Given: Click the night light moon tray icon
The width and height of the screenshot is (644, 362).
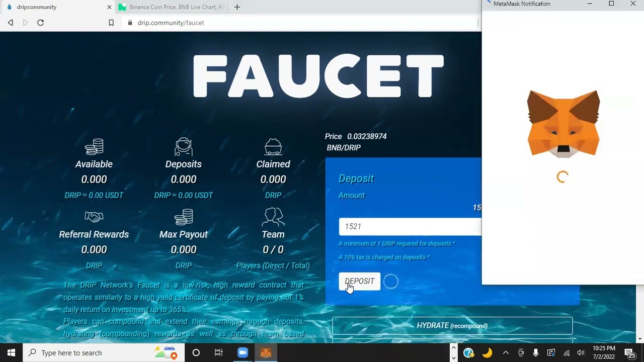Looking at the screenshot, I should 487,353.
